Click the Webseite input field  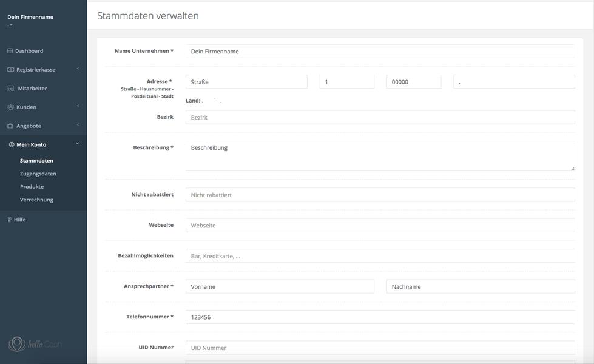point(380,225)
